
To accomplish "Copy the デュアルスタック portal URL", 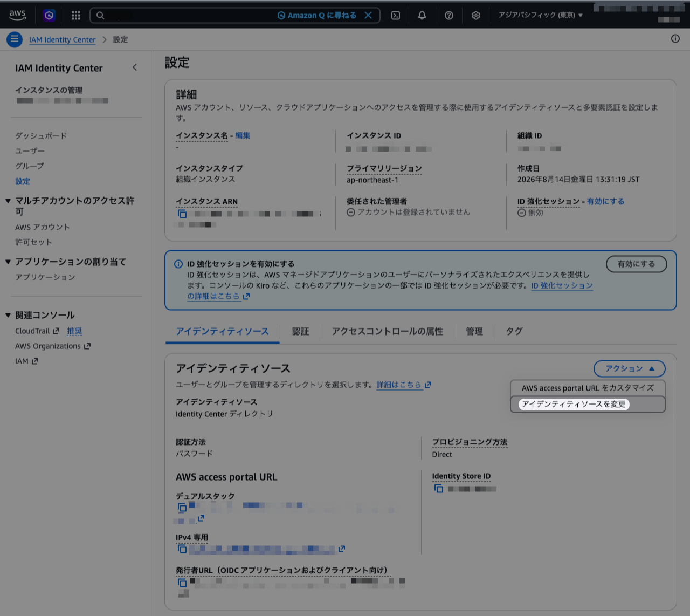I will click(x=182, y=508).
